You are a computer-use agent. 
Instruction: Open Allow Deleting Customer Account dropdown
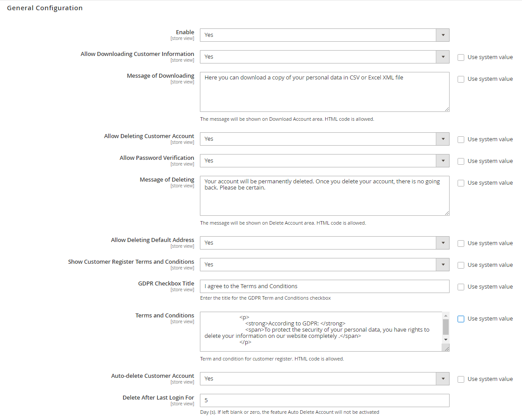click(324, 139)
